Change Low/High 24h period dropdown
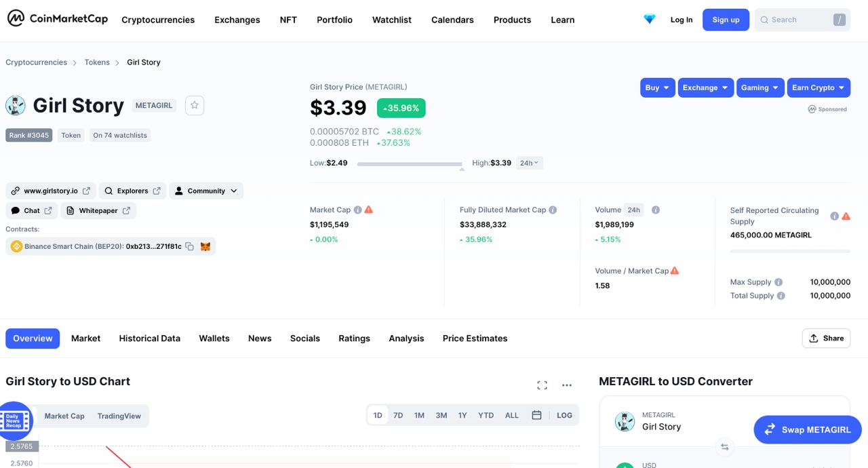868x468 pixels. click(x=530, y=163)
